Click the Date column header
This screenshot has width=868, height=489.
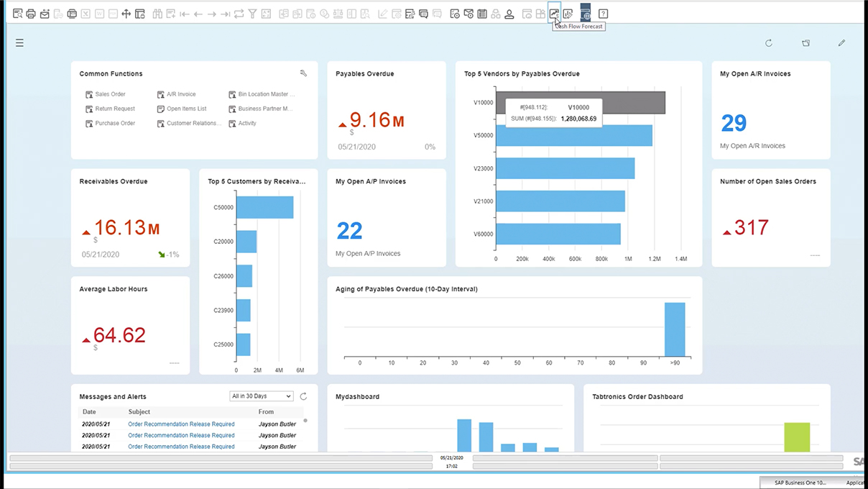coord(89,412)
